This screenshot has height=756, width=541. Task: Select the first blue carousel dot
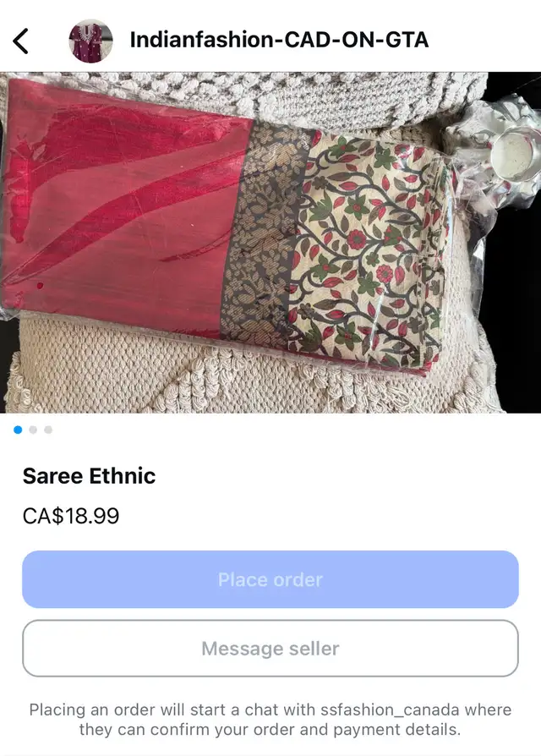point(19,430)
